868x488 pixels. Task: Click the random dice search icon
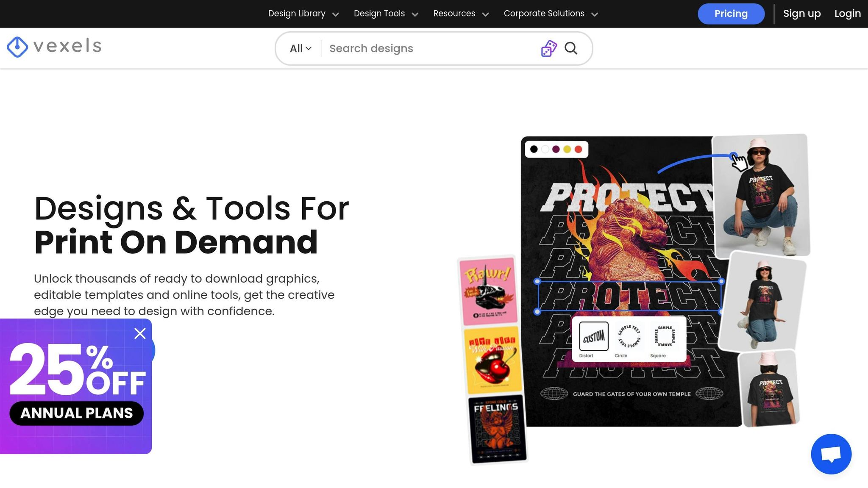(x=549, y=48)
